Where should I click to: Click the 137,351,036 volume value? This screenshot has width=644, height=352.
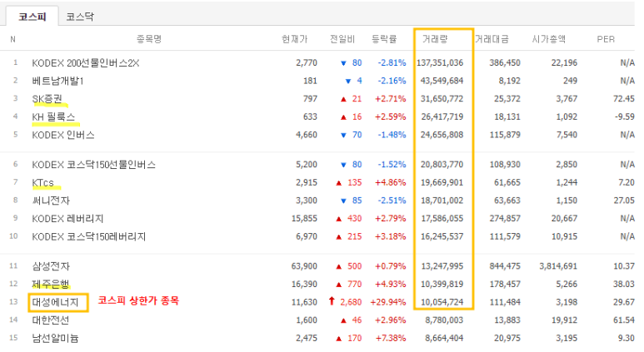440,62
